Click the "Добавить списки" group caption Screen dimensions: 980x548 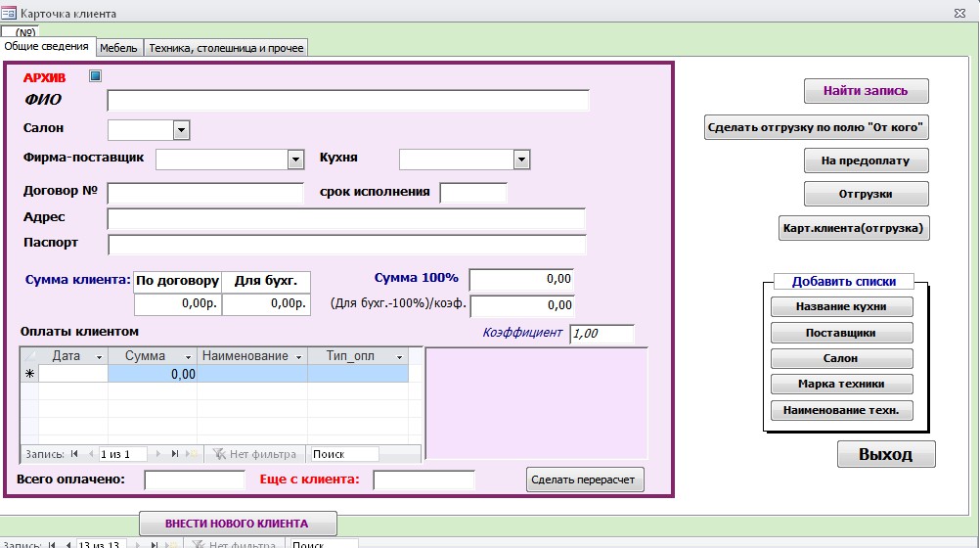point(844,282)
